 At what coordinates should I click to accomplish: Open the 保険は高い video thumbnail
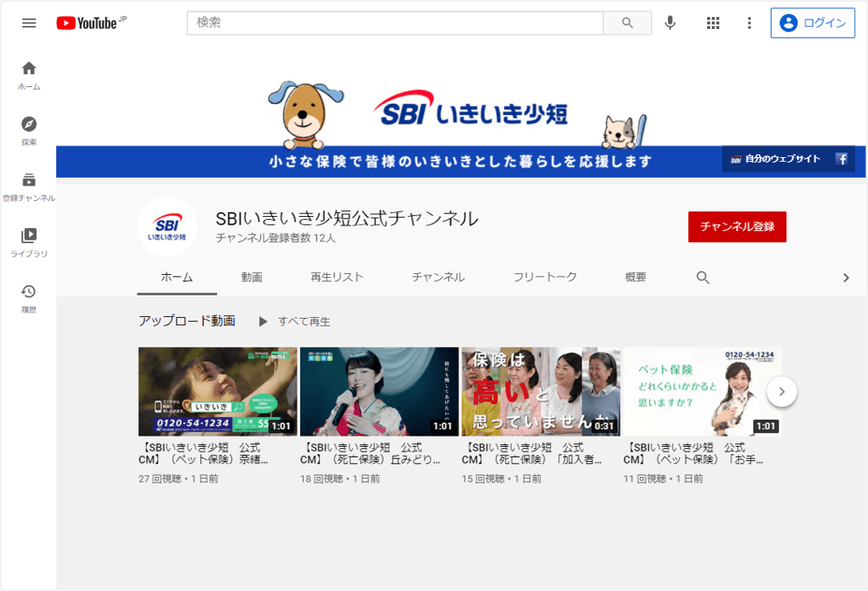[x=541, y=392]
